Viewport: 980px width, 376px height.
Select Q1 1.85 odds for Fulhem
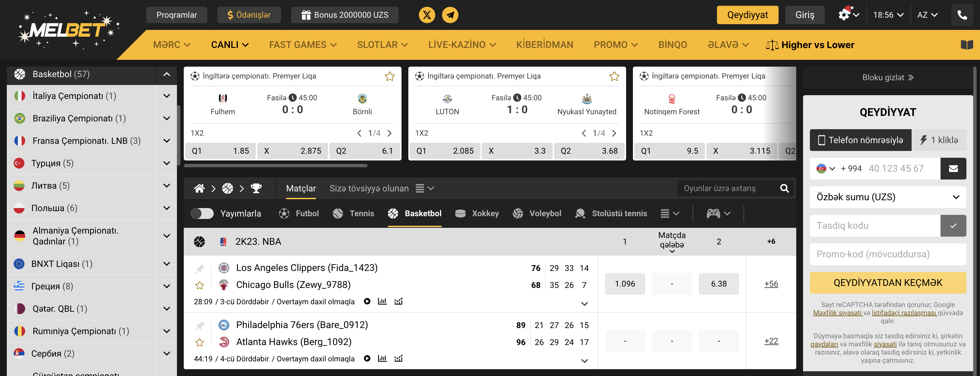(220, 151)
